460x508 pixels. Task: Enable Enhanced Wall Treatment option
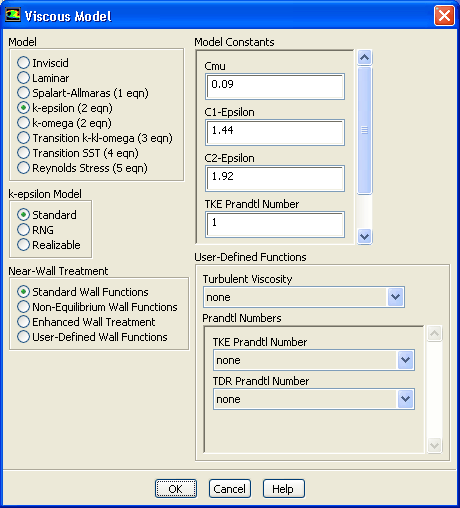pos(86,322)
